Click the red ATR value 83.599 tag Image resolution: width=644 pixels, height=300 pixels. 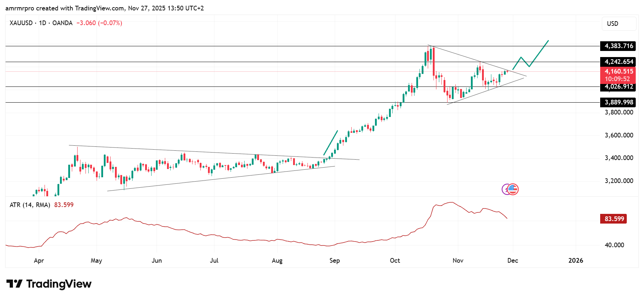[x=613, y=219]
